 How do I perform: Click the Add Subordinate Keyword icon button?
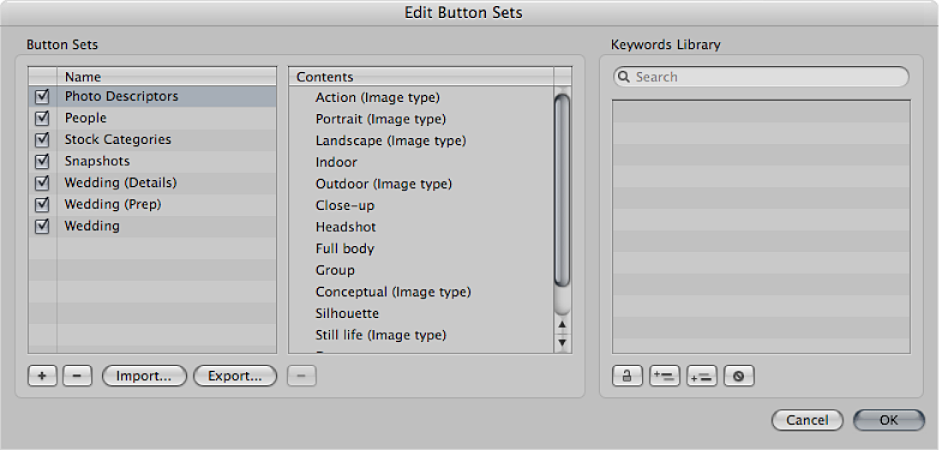click(702, 376)
